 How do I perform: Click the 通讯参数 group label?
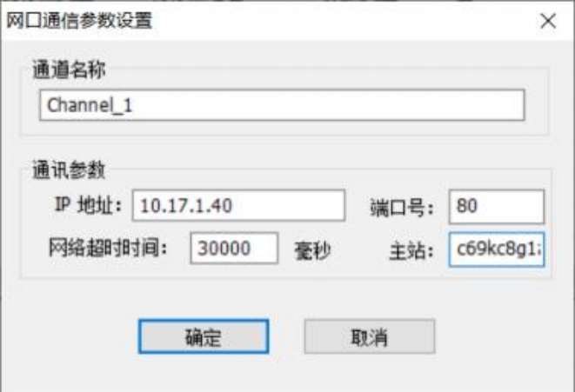pyautogui.click(x=69, y=170)
